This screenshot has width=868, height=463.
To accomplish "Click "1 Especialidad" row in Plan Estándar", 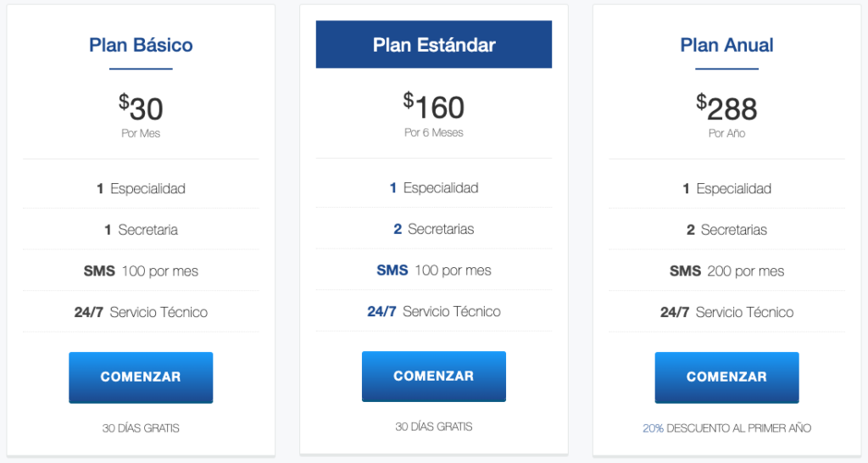I will [x=434, y=188].
